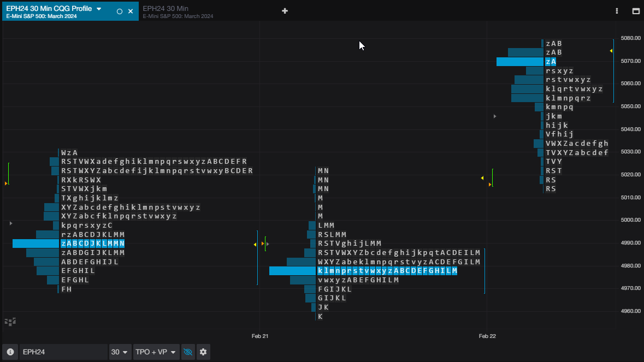Open the three-dot overflow menu
Viewport: 644px width, 362px height.
click(x=616, y=10)
